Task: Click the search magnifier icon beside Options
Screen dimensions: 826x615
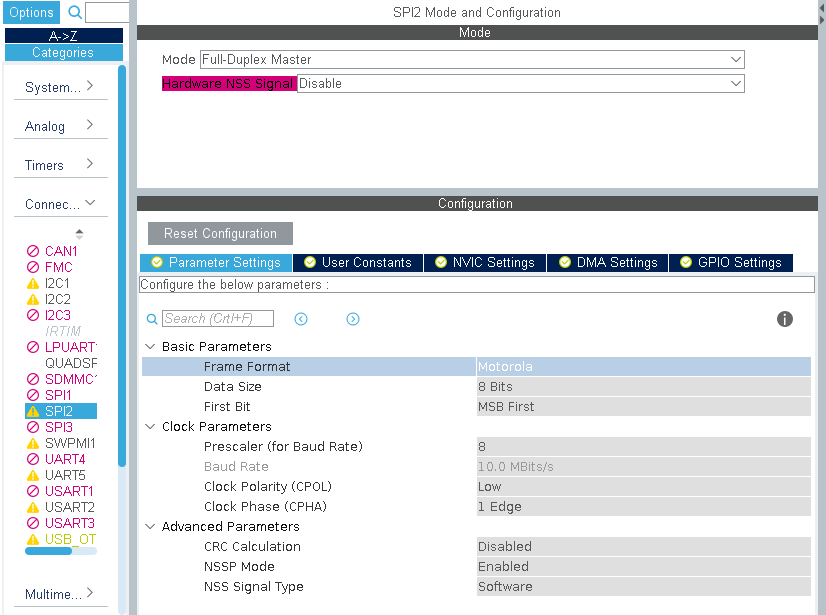Action: point(75,13)
